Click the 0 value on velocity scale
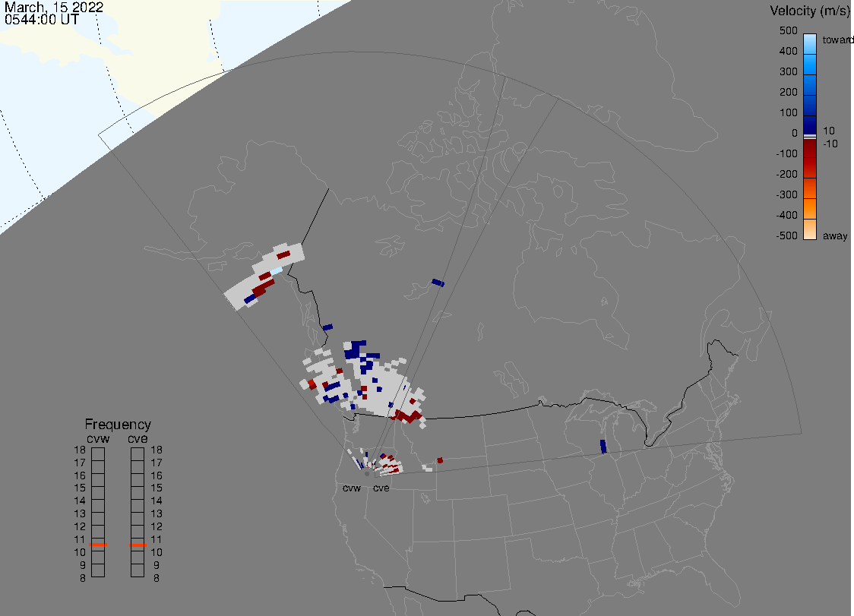854x616 pixels. 795,134
